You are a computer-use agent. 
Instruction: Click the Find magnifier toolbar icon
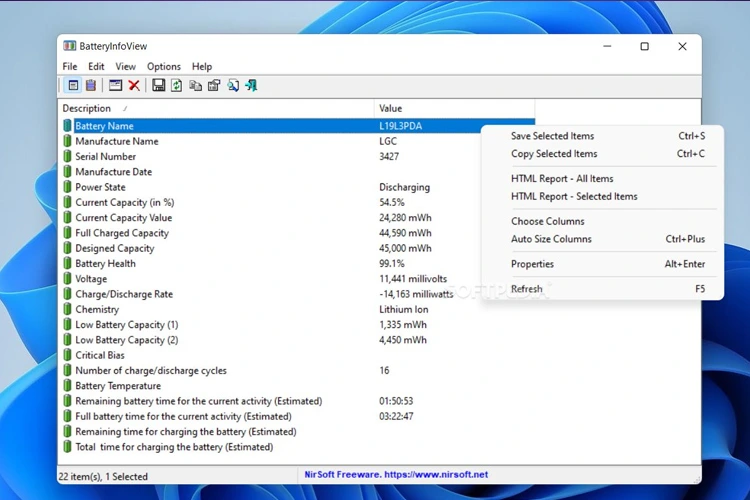click(x=233, y=86)
